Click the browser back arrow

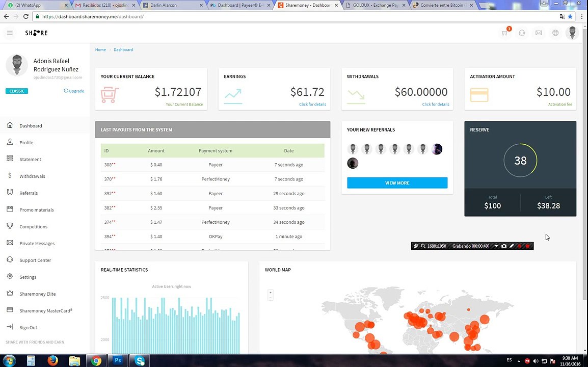point(6,16)
